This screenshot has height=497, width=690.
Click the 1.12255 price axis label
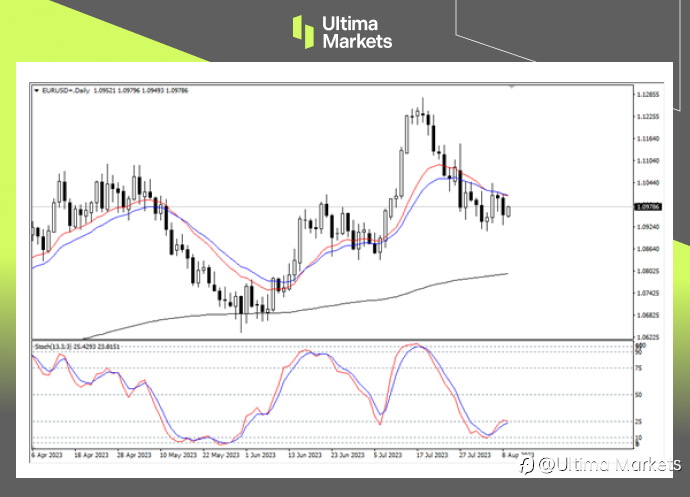[648, 117]
